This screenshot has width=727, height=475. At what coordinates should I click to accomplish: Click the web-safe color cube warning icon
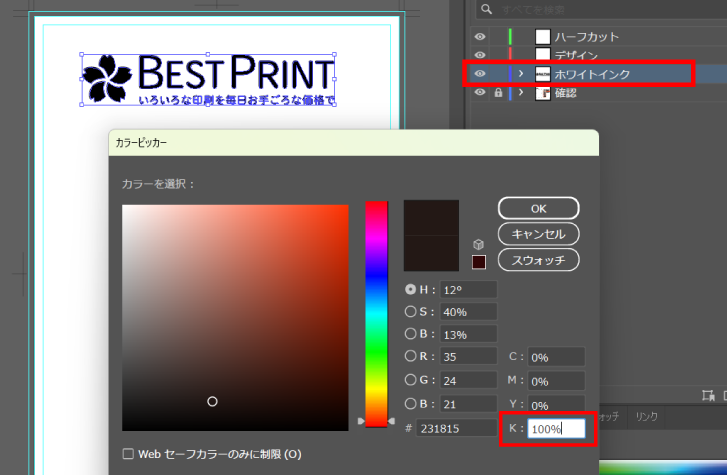[x=480, y=245]
